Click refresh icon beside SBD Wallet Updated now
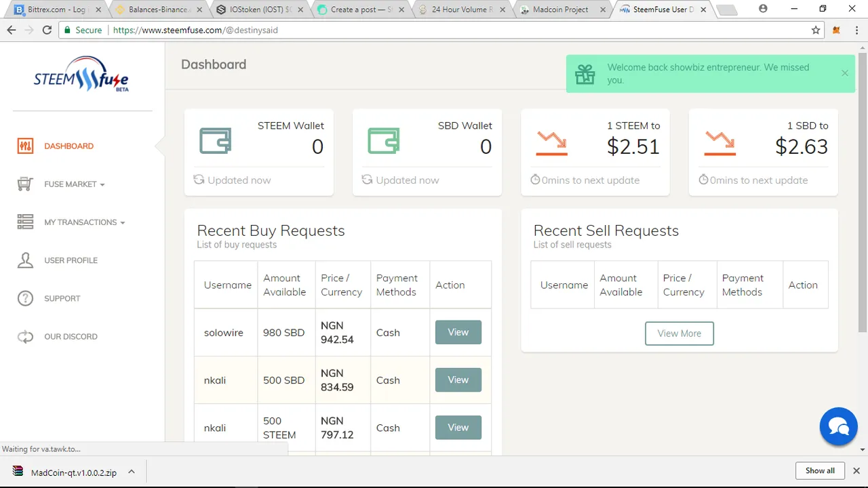Viewport: 868px width, 488px height. tap(367, 180)
